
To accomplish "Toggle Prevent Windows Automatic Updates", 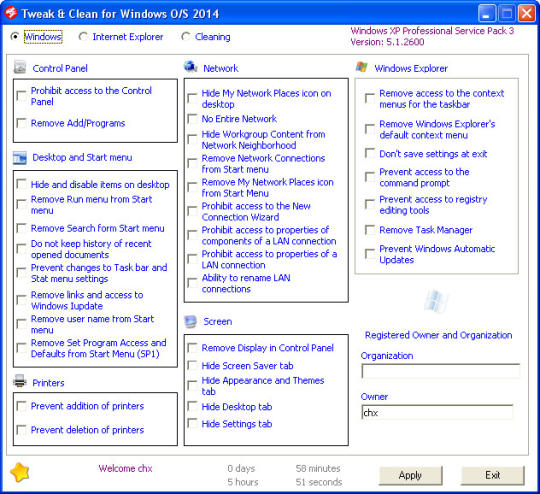I will pos(370,254).
